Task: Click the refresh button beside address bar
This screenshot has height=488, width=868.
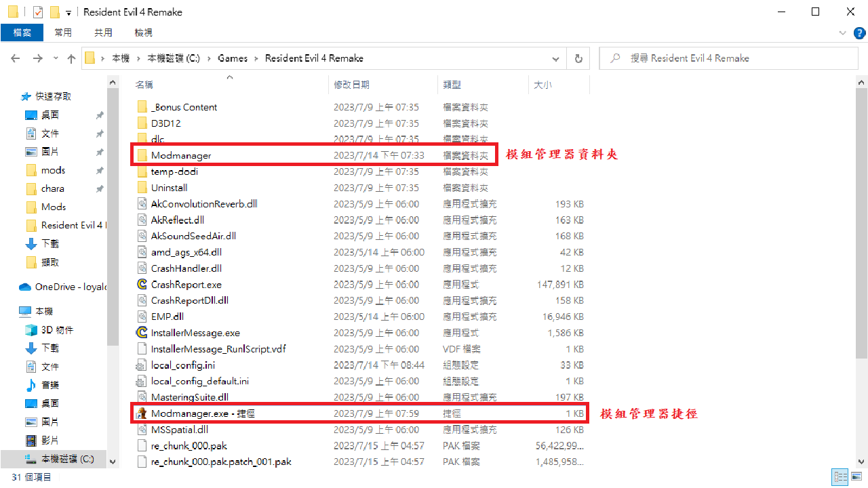Action: [578, 58]
